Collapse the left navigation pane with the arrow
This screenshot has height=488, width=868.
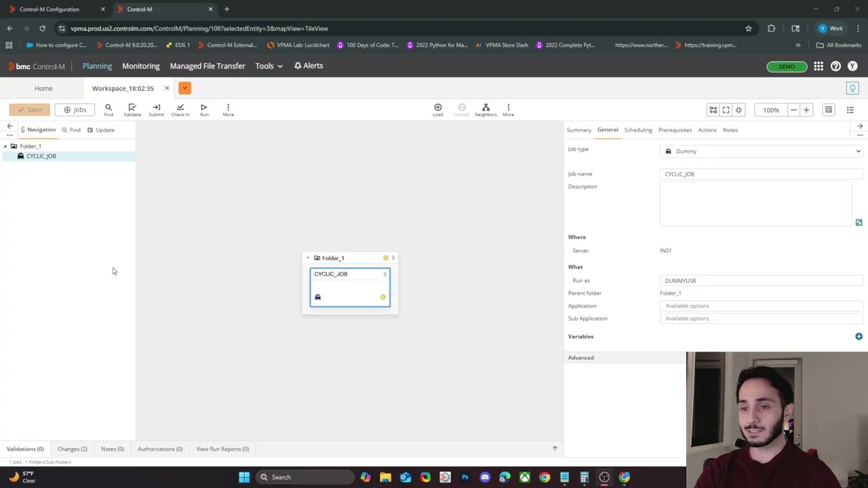9,126
